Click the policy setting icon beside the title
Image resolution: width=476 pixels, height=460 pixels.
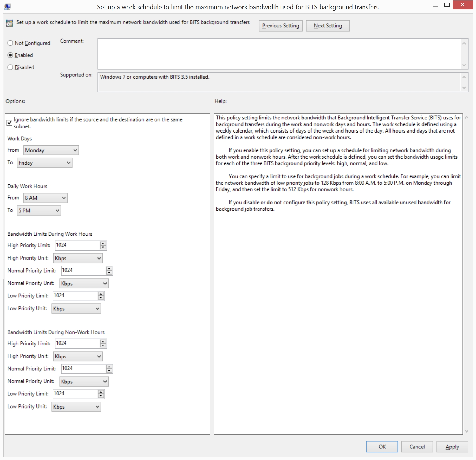coord(9,23)
